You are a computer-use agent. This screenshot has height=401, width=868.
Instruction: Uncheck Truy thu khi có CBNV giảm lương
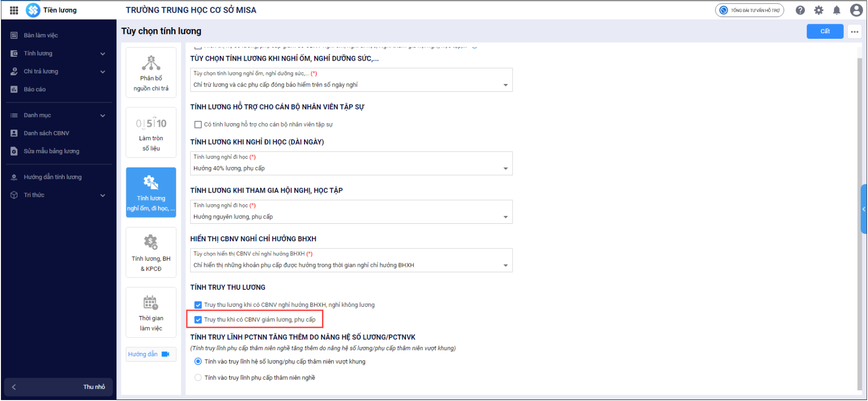[x=198, y=320]
